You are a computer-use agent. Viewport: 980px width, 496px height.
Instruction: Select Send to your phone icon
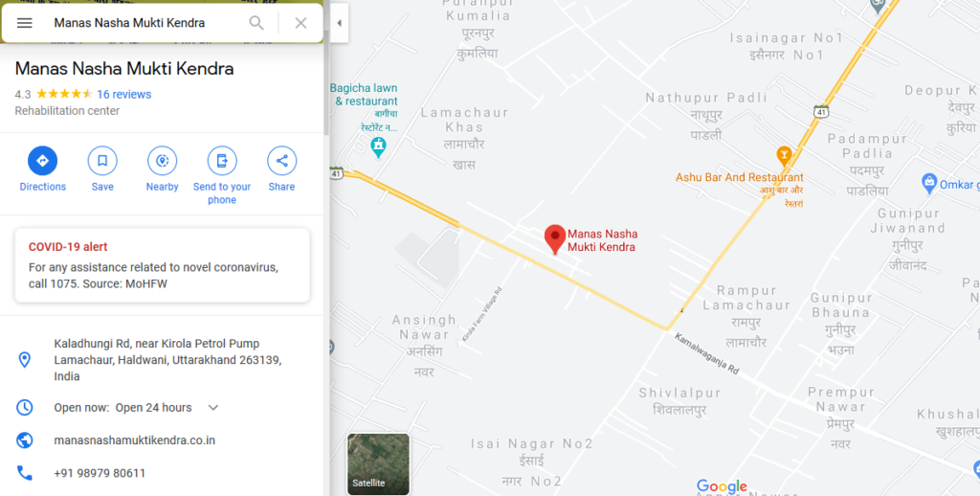coord(222,161)
